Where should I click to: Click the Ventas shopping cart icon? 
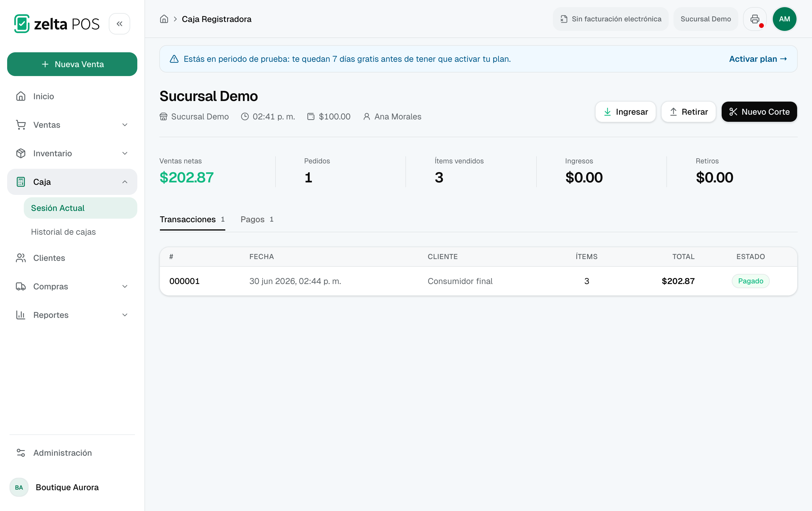pos(21,125)
